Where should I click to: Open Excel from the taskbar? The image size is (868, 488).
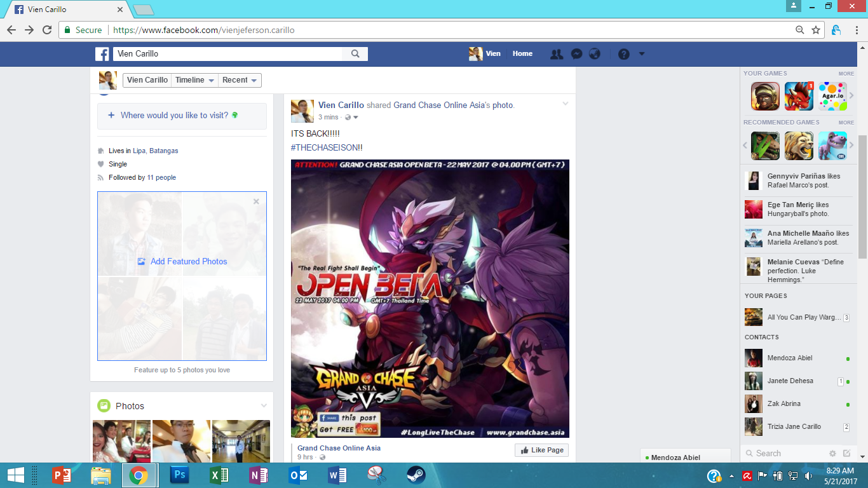point(219,475)
